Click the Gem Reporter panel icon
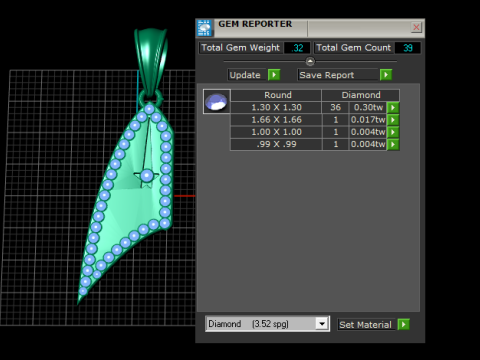 [205, 28]
